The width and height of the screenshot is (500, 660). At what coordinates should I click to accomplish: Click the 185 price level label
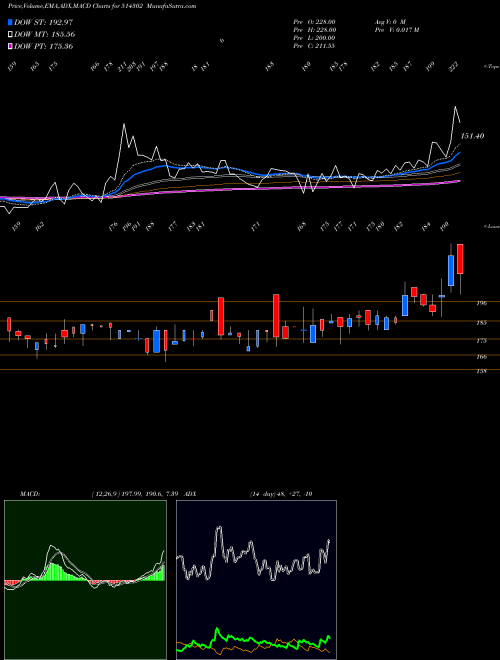coord(482,323)
